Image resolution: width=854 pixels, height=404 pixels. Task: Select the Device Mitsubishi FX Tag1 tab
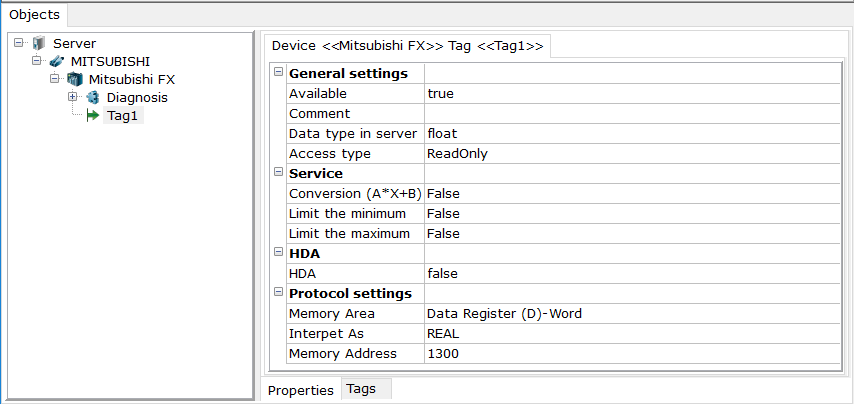point(407,46)
